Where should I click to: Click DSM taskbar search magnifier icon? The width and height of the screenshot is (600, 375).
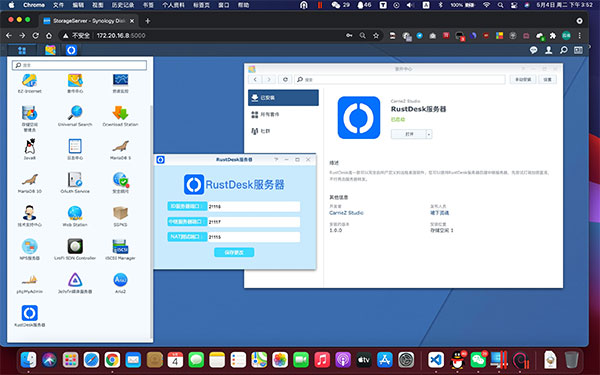564,50
